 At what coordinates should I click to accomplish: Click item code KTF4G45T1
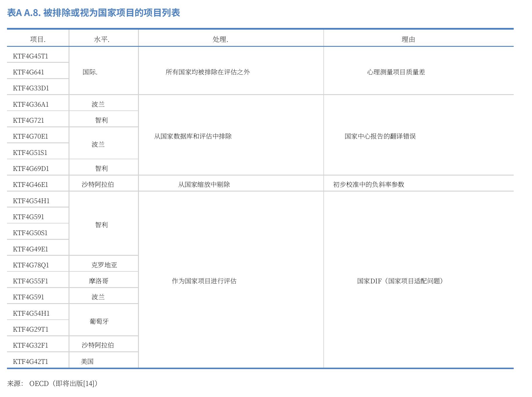31,56
